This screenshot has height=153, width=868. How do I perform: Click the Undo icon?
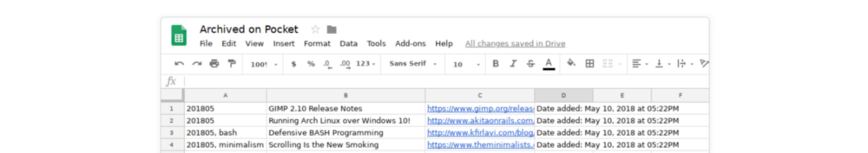click(179, 63)
